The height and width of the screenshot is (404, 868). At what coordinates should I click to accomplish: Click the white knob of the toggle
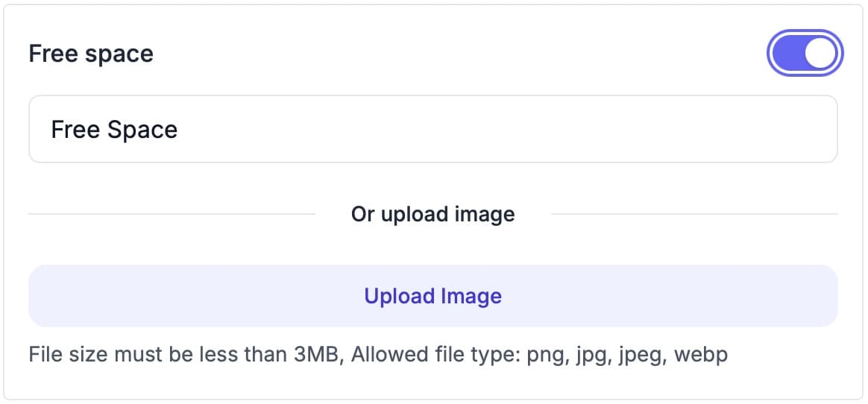[820, 54]
